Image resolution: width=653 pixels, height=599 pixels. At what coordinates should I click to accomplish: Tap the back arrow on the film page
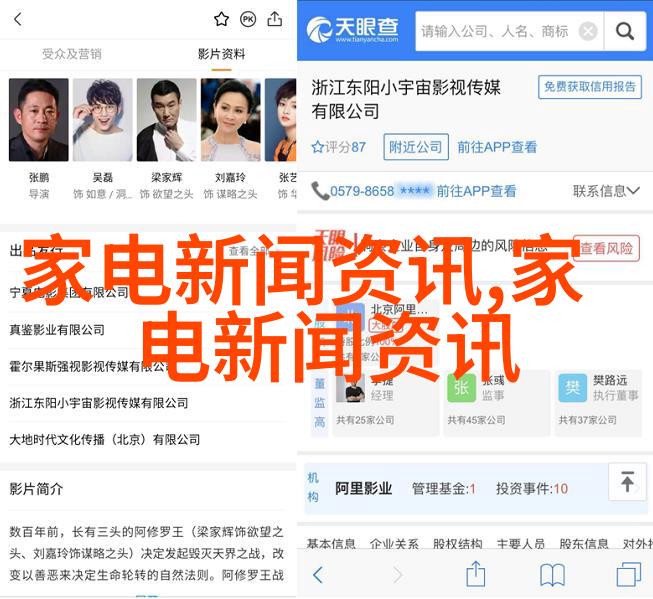17,19
